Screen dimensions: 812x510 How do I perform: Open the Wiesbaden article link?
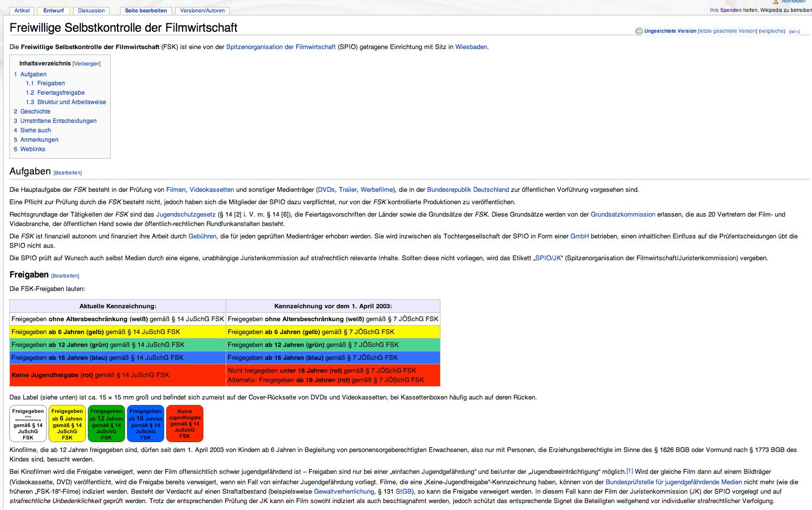471,47
